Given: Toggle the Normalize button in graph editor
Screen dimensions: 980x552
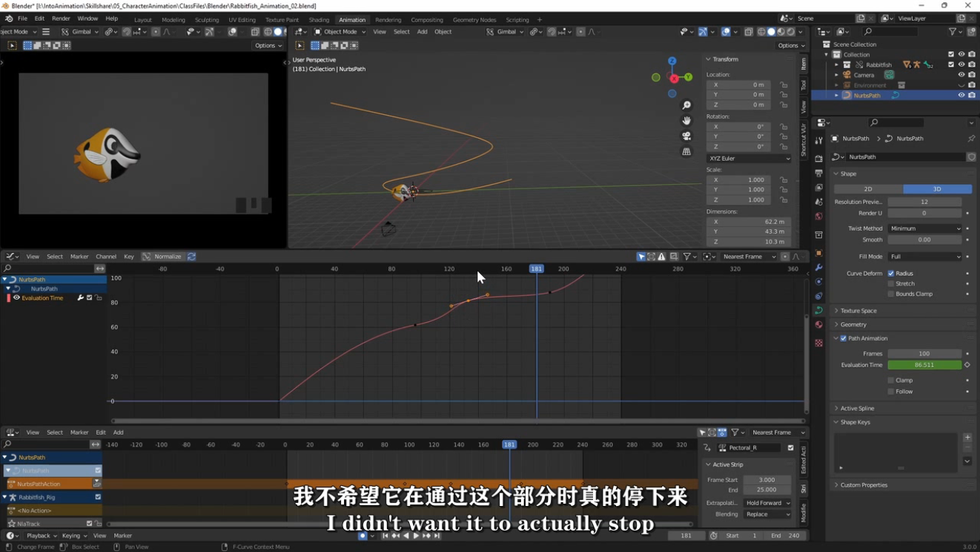Looking at the screenshot, I should 162,257.
